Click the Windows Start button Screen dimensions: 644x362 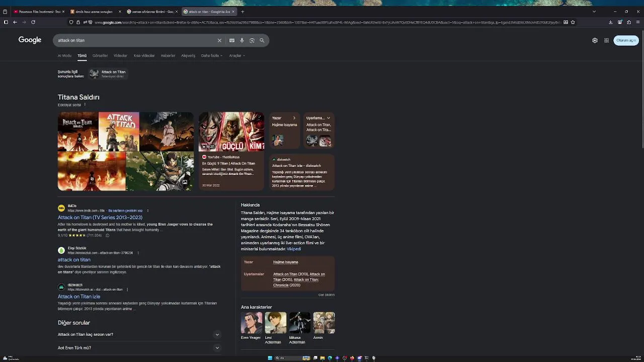[270, 358]
